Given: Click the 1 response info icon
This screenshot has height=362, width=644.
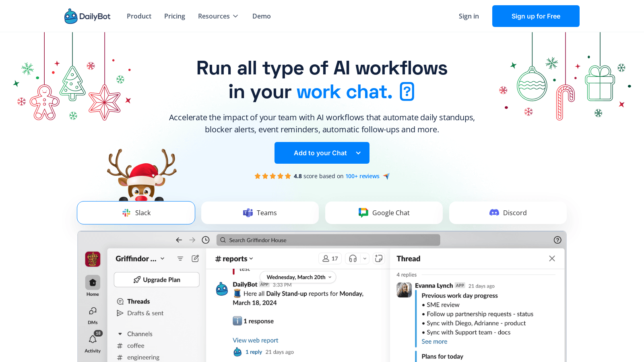Looking at the screenshot, I should pos(237,321).
